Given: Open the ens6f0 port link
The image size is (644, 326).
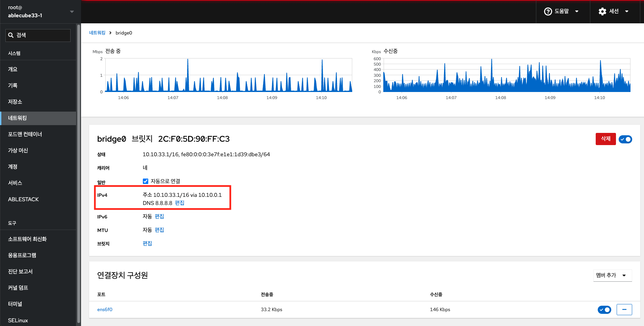Looking at the screenshot, I should 105,309.
